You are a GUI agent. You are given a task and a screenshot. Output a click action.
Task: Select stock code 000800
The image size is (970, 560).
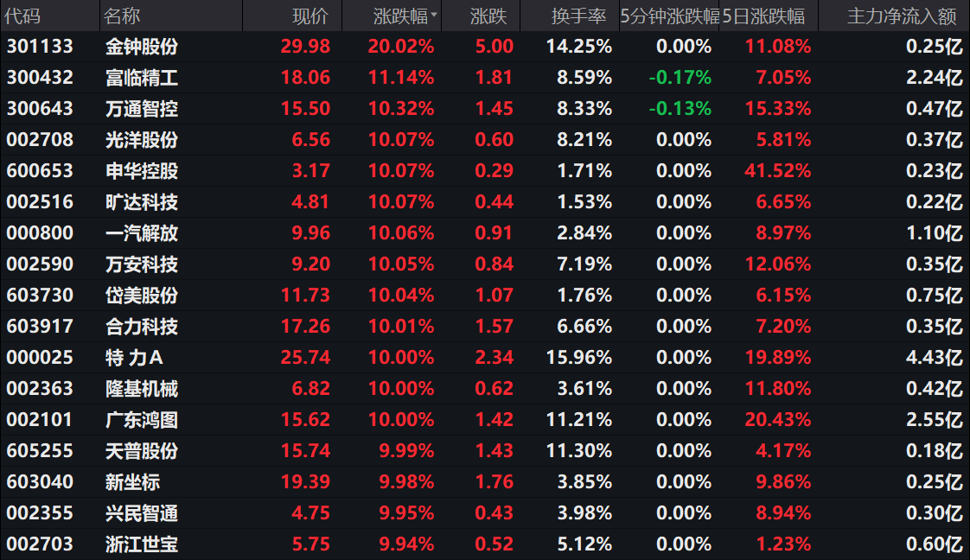point(40,233)
